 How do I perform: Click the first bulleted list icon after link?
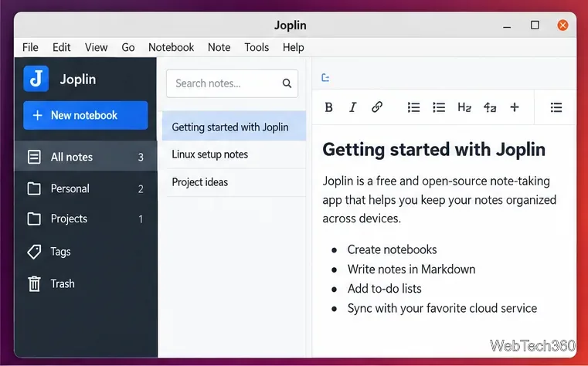click(x=413, y=107)
